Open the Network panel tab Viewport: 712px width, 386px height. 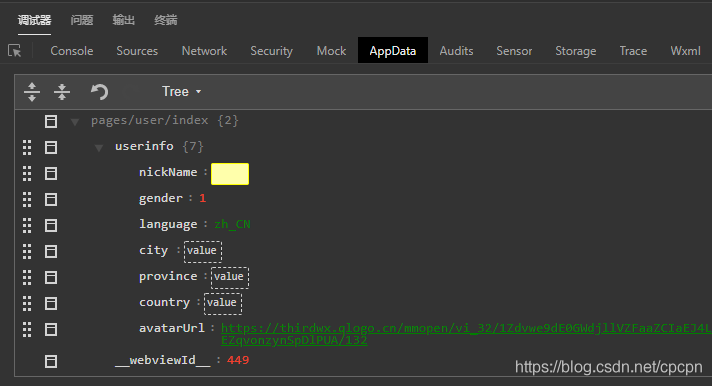coord(204,50)
